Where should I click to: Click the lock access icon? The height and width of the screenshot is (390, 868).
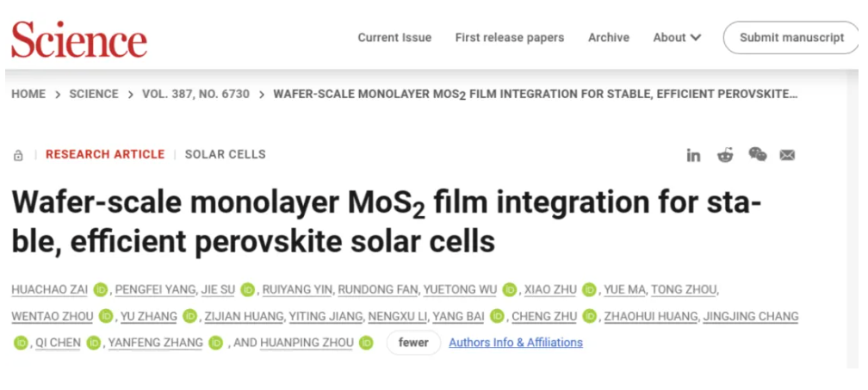coord(18,156)
